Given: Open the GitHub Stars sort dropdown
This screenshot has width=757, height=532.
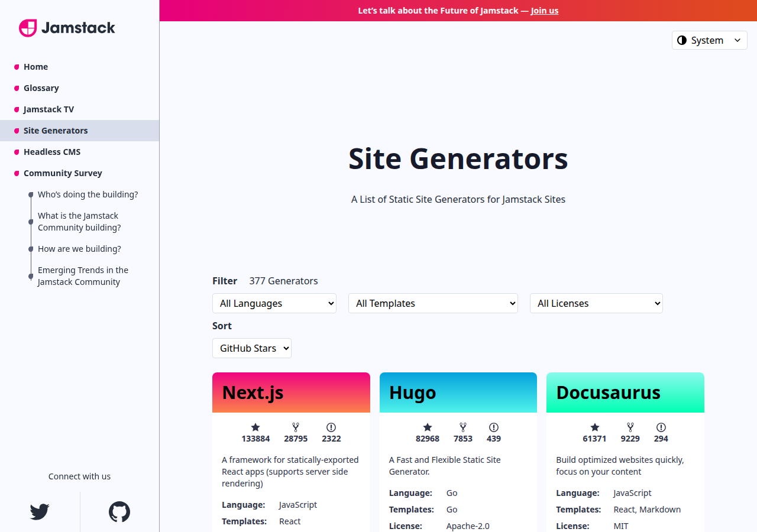Looking at the screenshot, I should coord(252,348).
